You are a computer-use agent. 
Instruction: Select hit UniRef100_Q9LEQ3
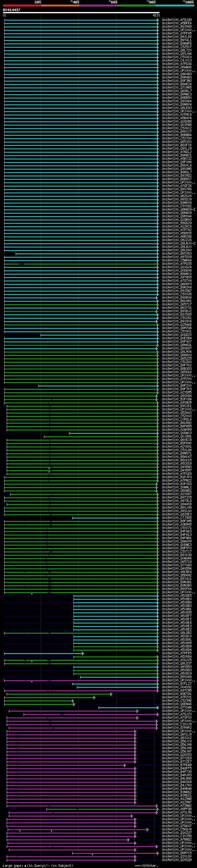point(177,108)
